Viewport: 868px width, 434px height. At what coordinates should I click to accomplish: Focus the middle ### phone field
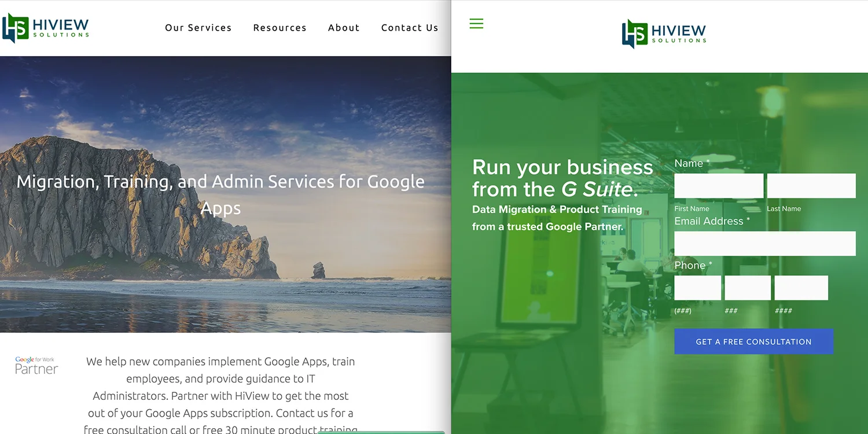point(748,288)
